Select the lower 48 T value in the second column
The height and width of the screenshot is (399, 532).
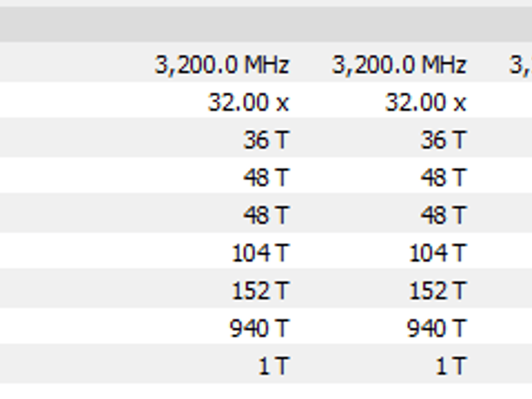[444, 215]
